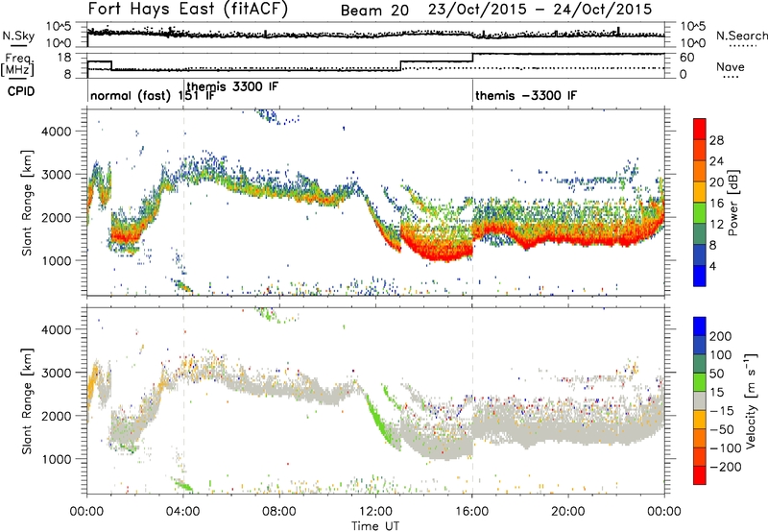Click the '04:00' time tick label
The width and height of the screenshot is (768, 532).
pyautogui.click(x=183, y=512)
